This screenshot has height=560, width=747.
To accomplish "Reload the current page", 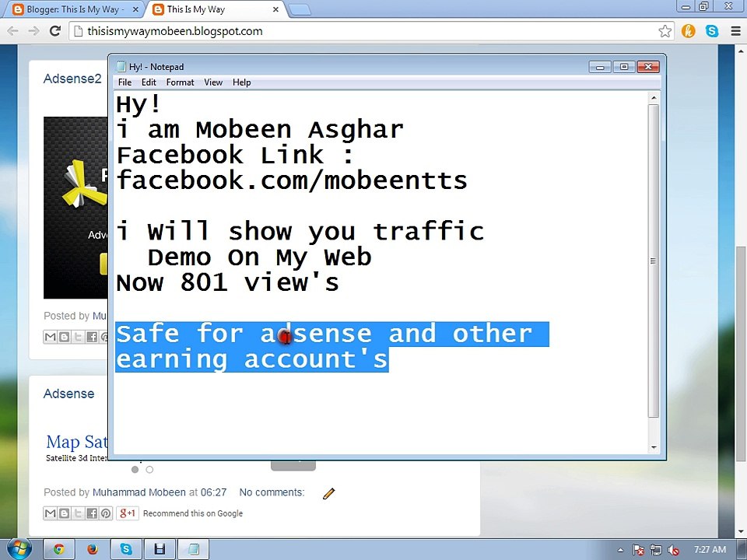I will [55, 31].
